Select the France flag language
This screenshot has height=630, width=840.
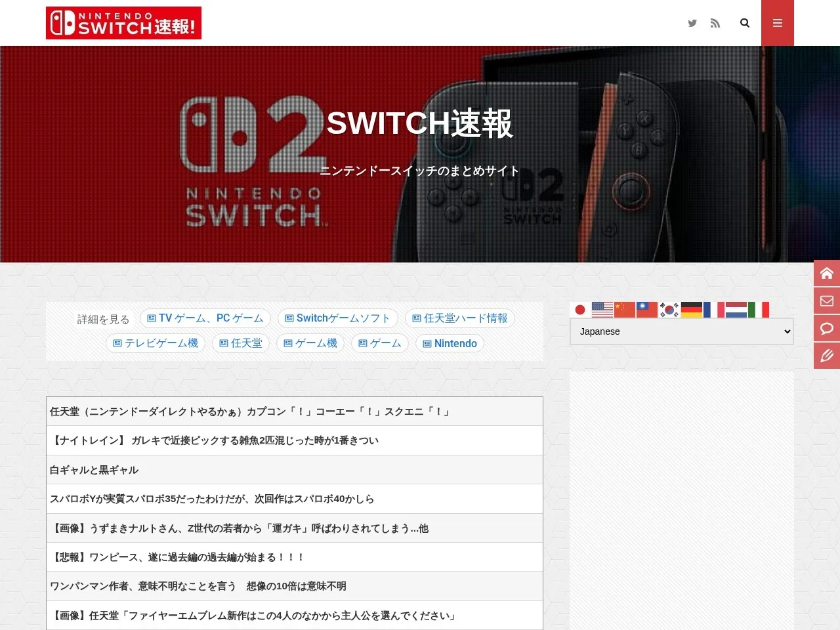coord(714,310)
